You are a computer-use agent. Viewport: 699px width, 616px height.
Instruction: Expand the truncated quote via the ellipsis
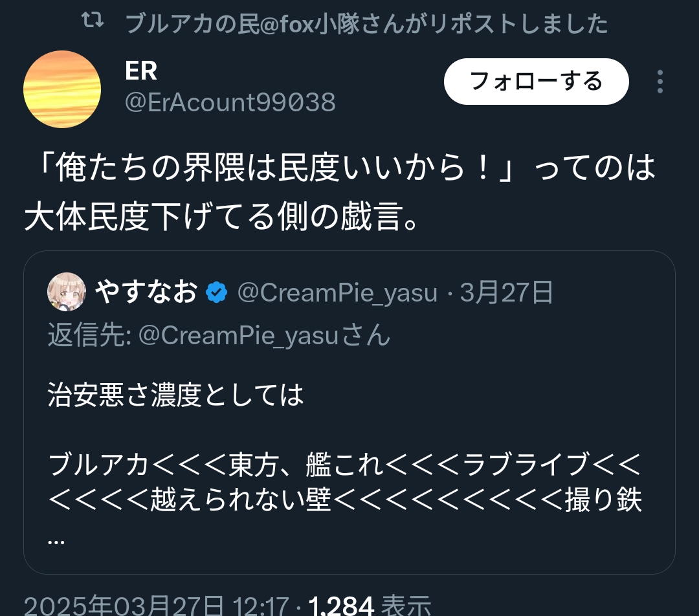[56, 539]
